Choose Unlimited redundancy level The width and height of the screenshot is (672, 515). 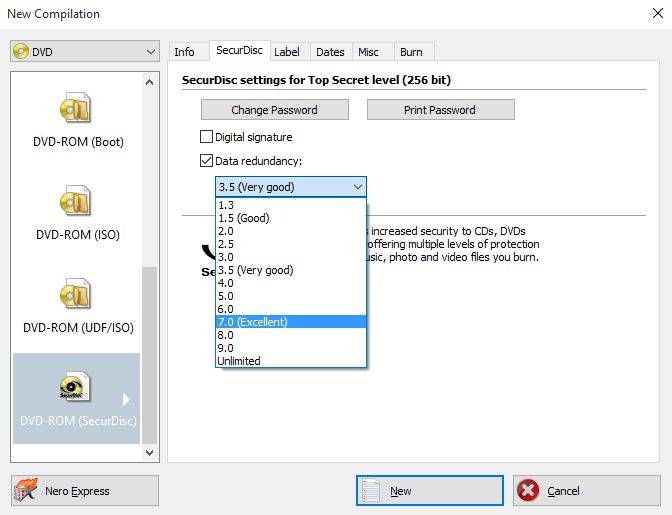click(291, 361)
